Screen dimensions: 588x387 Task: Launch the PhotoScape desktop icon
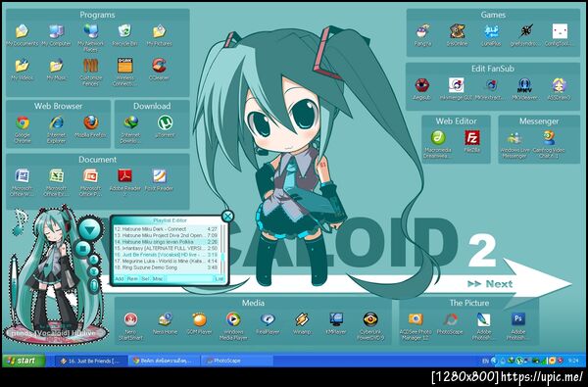click(x=450, y=319)
